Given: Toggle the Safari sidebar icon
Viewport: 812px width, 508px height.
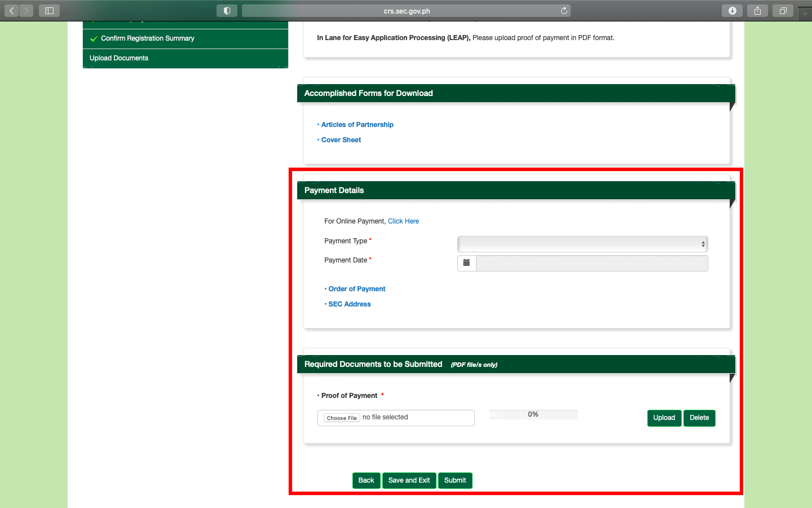Looking at the screenshot, I should click(x=49, y=11).
